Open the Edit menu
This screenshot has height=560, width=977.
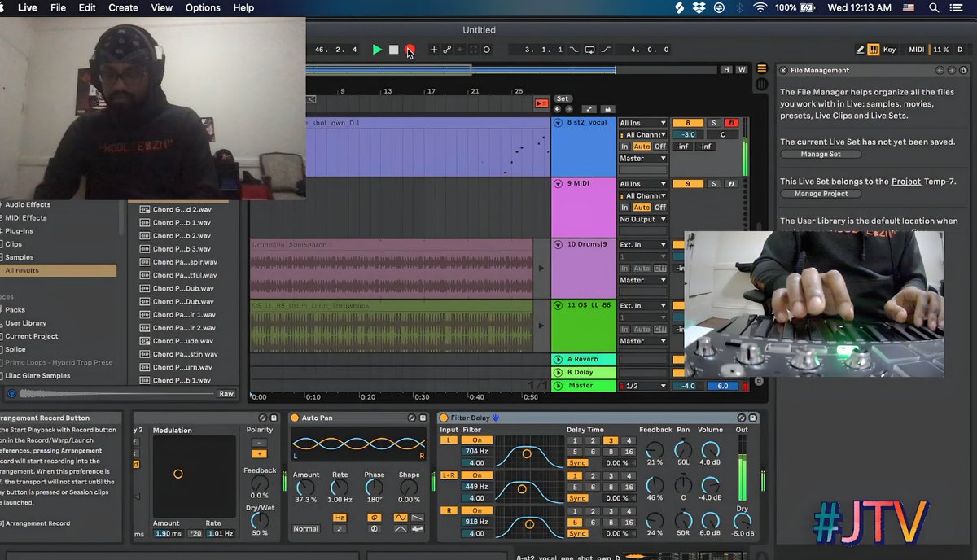[x=87, y=7]
